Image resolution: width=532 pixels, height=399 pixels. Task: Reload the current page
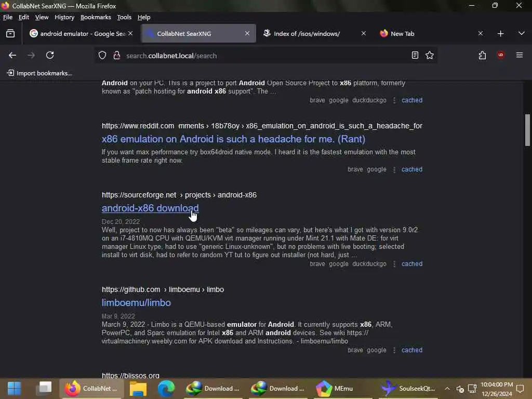(x=50, y=55)
